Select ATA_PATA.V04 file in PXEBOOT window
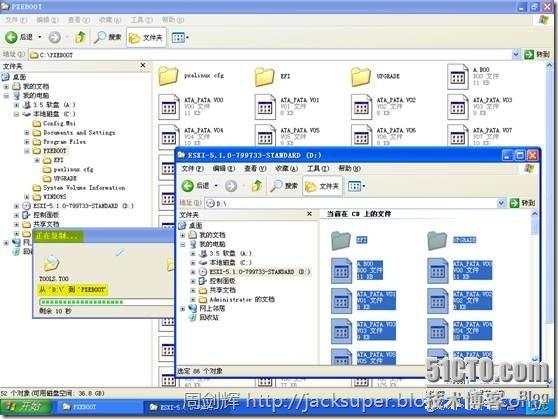The width and height of the screenshot is (558, 419). (191, 136)
